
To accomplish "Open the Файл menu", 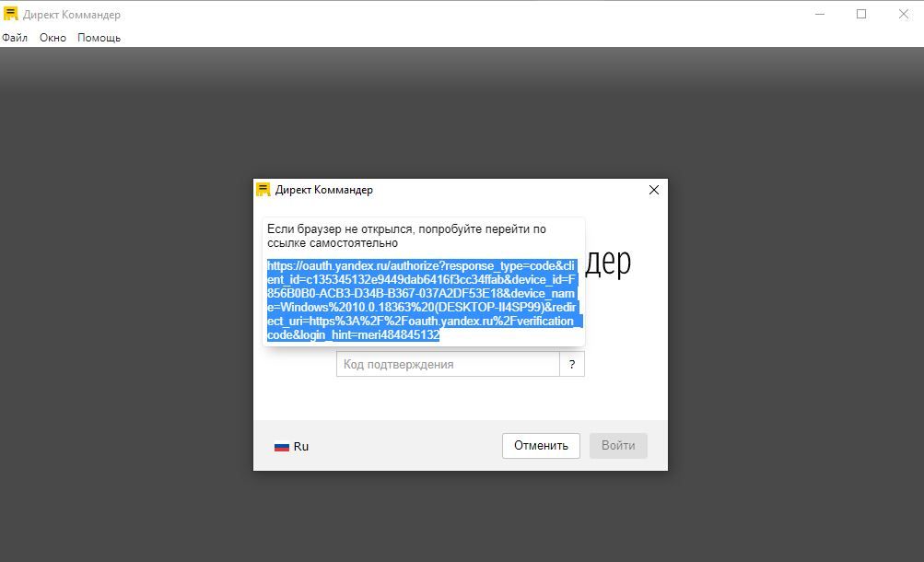I will [x=15, y=38].
